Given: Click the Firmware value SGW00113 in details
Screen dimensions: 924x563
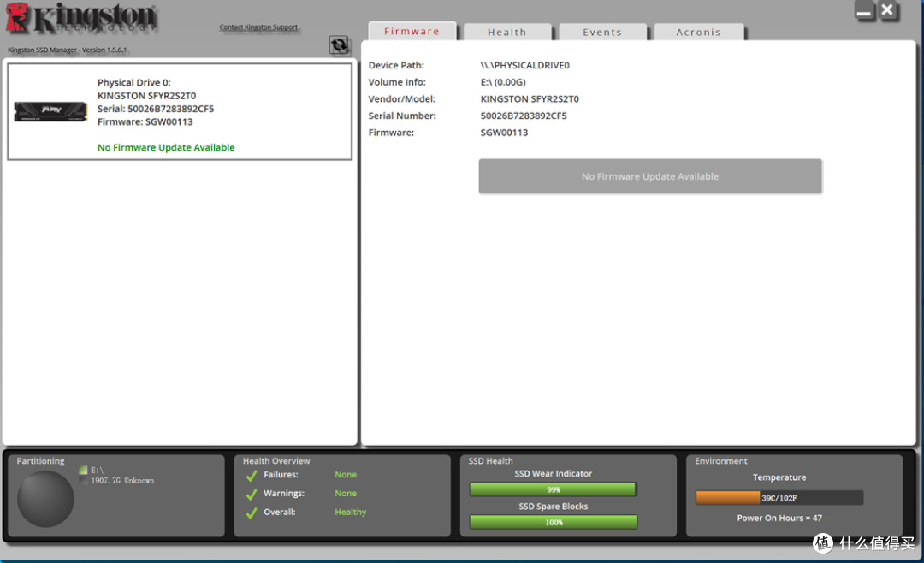Looking at the screenshot, I should pyautogui.click(x=505, y=133).
